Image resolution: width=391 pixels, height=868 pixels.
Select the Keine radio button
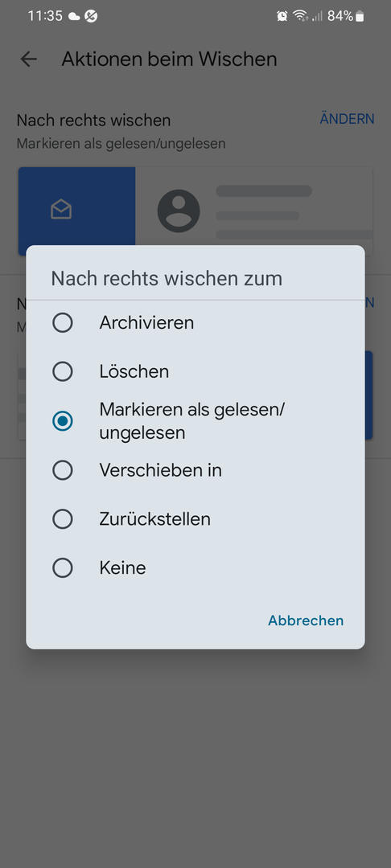point(62,567)
